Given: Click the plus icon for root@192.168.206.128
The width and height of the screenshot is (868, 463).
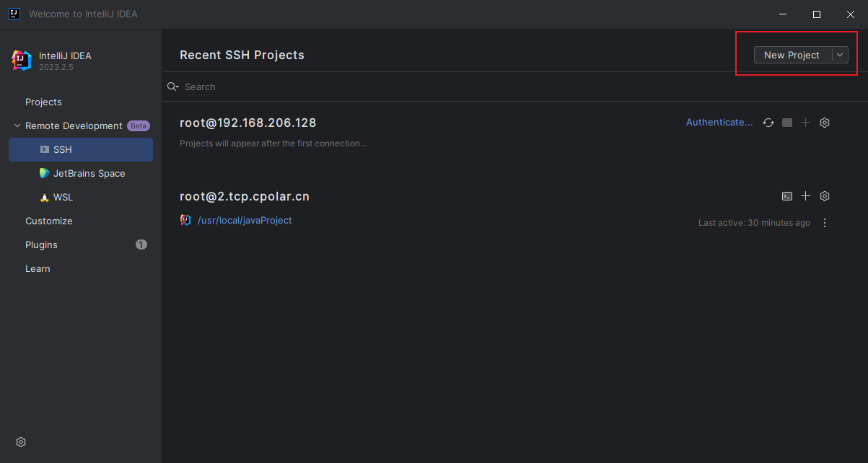Looking at the screenshot, I should coord(806,123).
